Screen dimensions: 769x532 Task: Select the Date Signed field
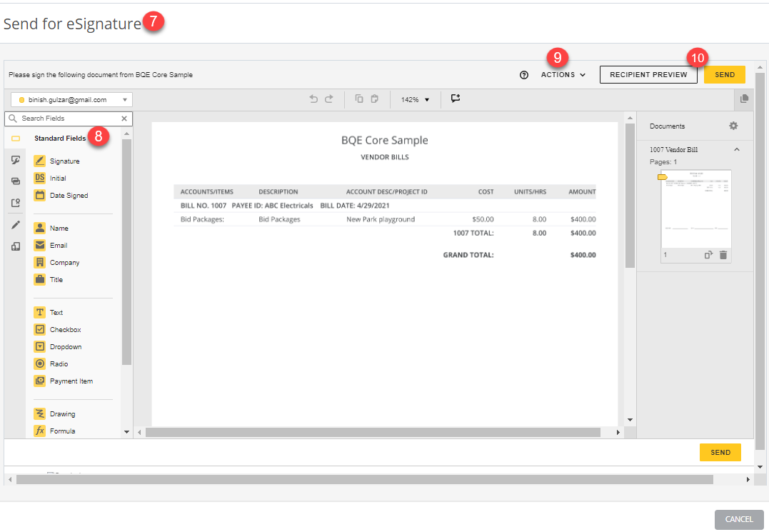click(x=61, y=196)
